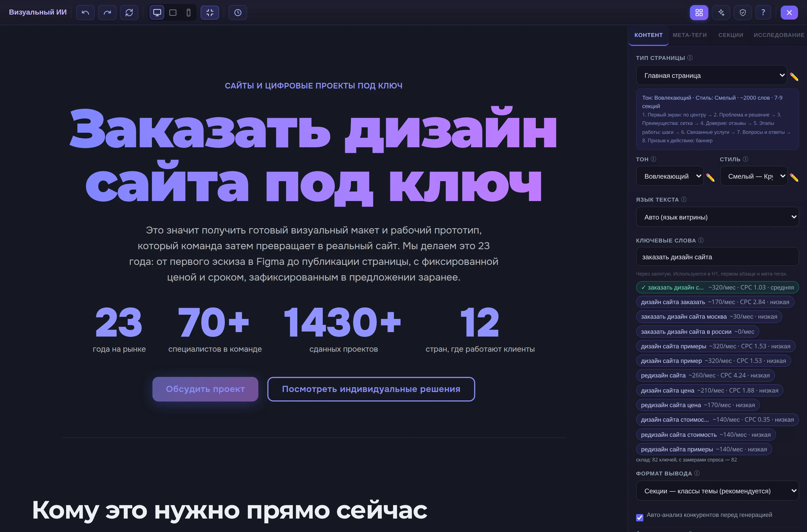Click pencil icon next to style dropdown
The height and width of the screenshot is (532, 807).
pyautogui.click(x=794, y=178)
